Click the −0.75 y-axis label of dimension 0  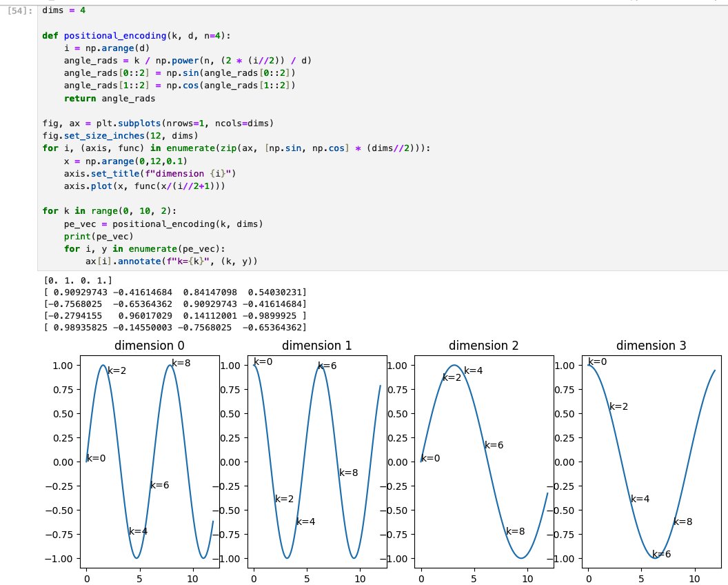click(x=59, y=535)
